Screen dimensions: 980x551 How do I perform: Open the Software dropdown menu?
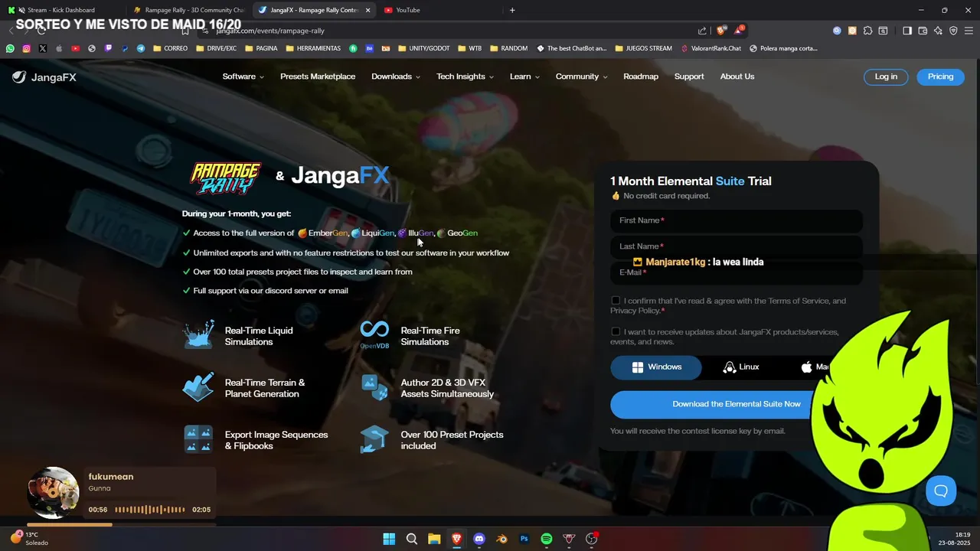coord(243,77)
